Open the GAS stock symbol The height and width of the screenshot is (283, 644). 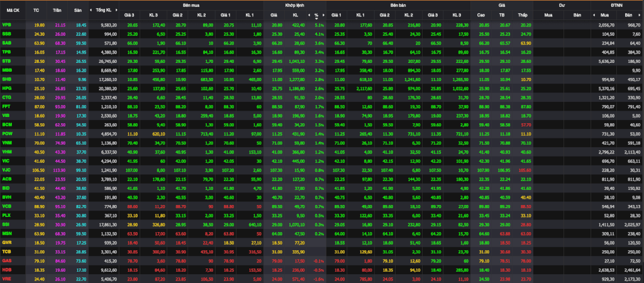coord(6,260)
